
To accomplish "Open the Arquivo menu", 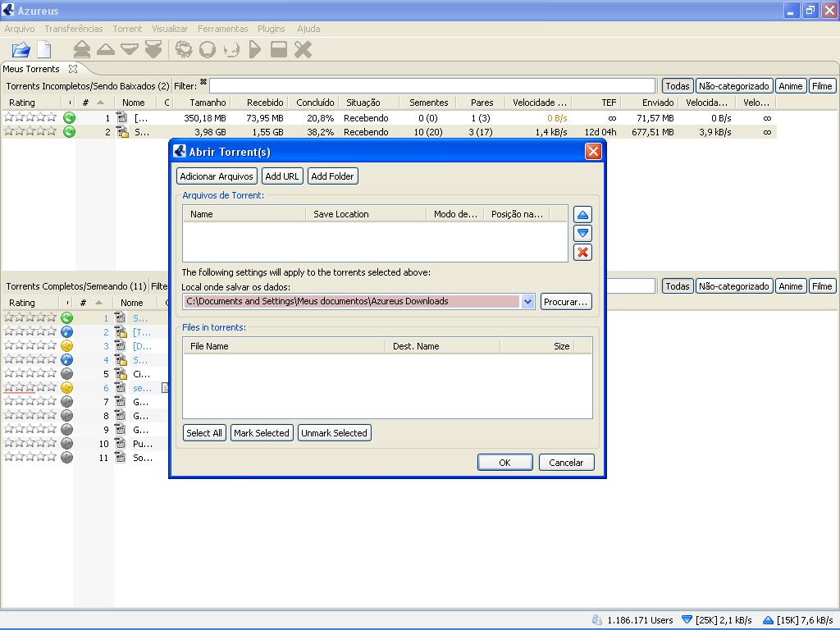I will (x=20, y=29).
